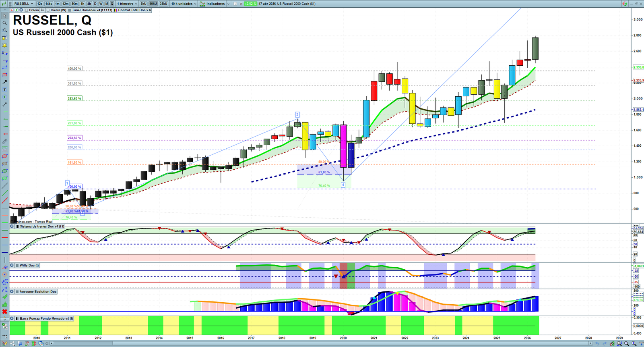Switch to the 144s timeframe
Viewport: 644px width, 347px height.
[x=49, y=4]
